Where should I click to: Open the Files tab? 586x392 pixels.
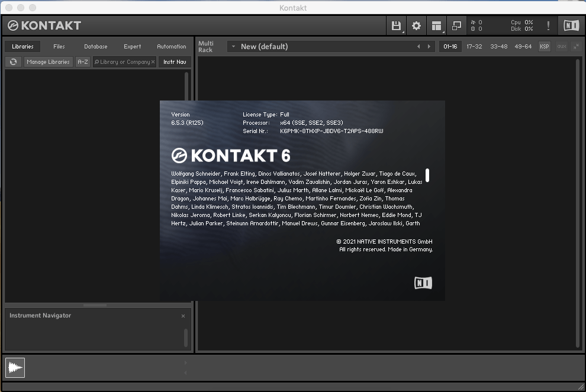pos(59,47)
